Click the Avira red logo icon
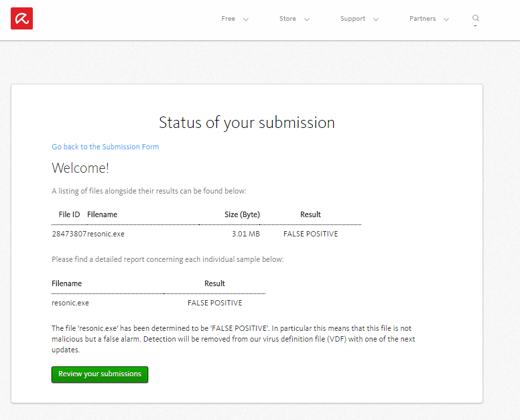This screenshot has width=520, height=420. pyautogui.click(x=21, y=18)
